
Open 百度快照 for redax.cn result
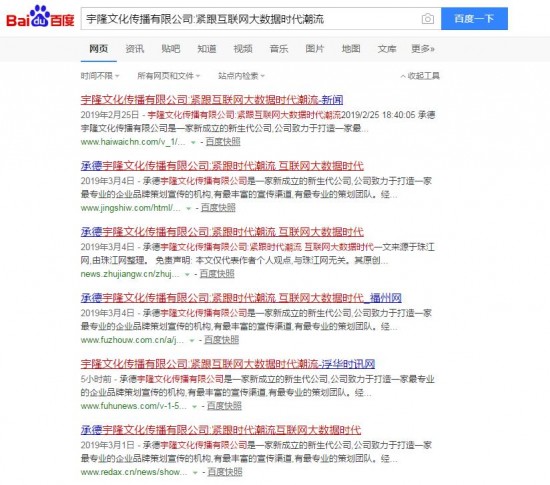pos(225,472)
